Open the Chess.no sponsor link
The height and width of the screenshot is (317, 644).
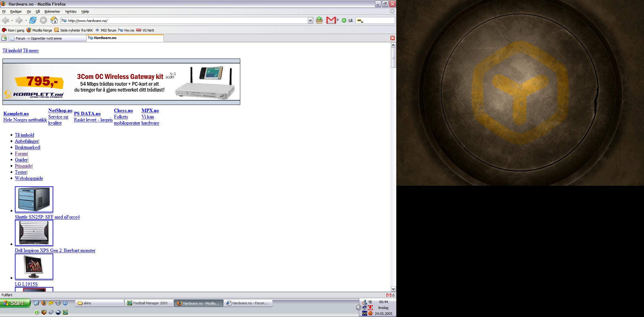pos(123,111)
